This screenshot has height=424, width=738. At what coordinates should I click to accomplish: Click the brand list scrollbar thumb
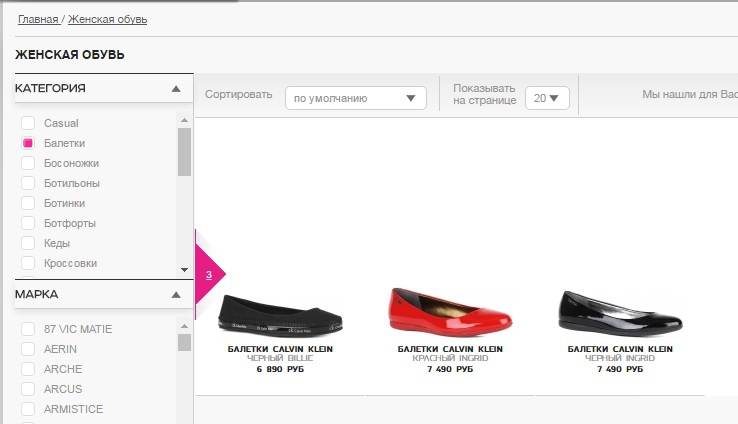point(184,343)
